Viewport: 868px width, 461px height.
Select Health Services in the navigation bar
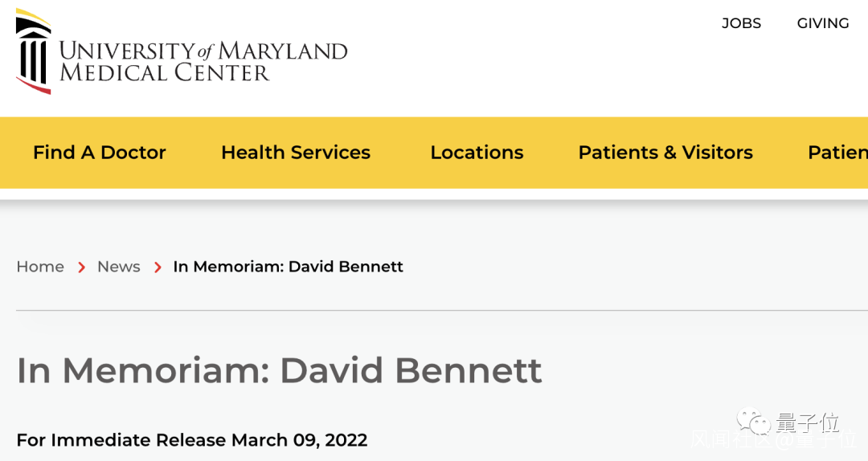coord(296,153)
